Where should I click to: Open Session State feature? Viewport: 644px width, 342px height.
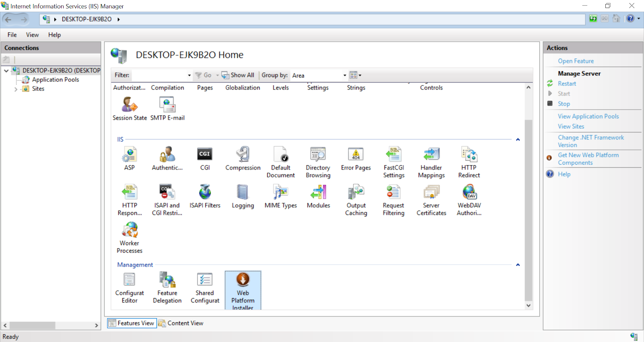tap(130, 109)
